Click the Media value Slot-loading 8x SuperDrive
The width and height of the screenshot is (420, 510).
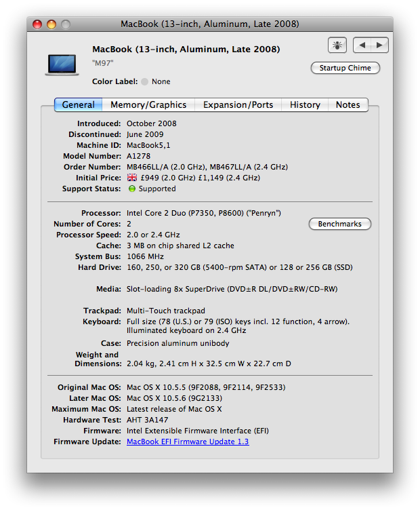(x=232, y=289)
